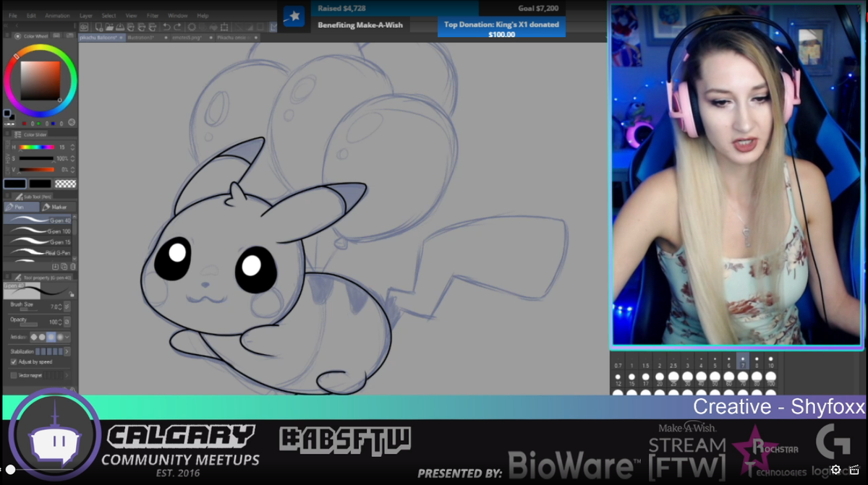This screenshot has width=868, height=485.
Task: Pick brush size 7 preset
Action: tap(743, 361)
